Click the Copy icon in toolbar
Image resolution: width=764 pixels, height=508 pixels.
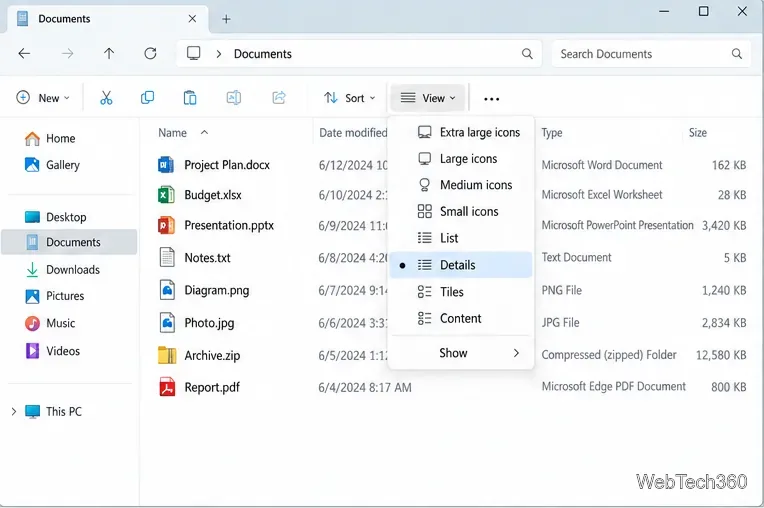(x=147, y=98)
